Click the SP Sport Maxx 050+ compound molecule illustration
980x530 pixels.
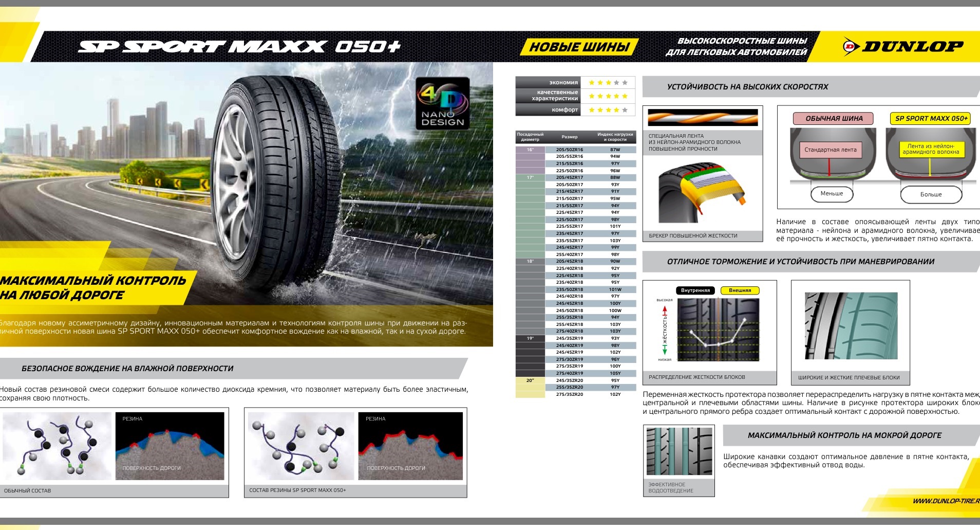click(301, 446)
